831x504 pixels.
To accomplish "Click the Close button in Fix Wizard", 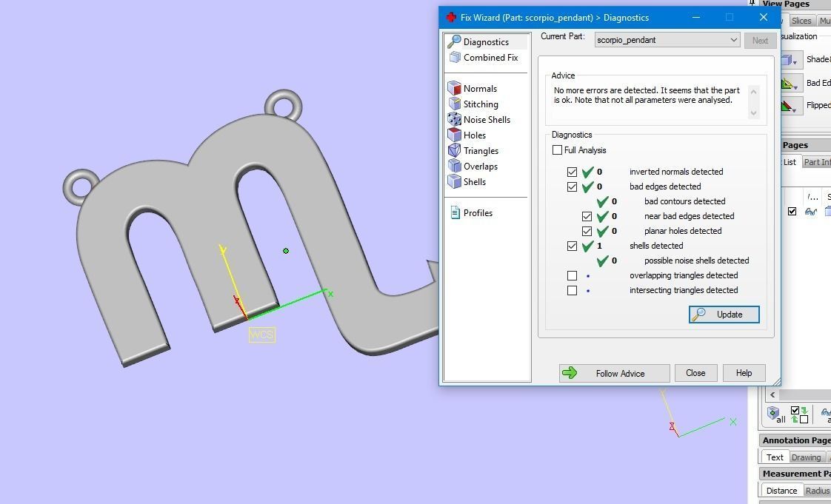I will (x=696, y=373).
